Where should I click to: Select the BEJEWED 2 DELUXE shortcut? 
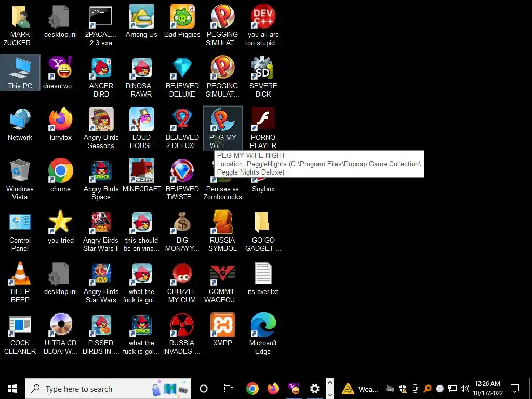[x=182, y=128]
